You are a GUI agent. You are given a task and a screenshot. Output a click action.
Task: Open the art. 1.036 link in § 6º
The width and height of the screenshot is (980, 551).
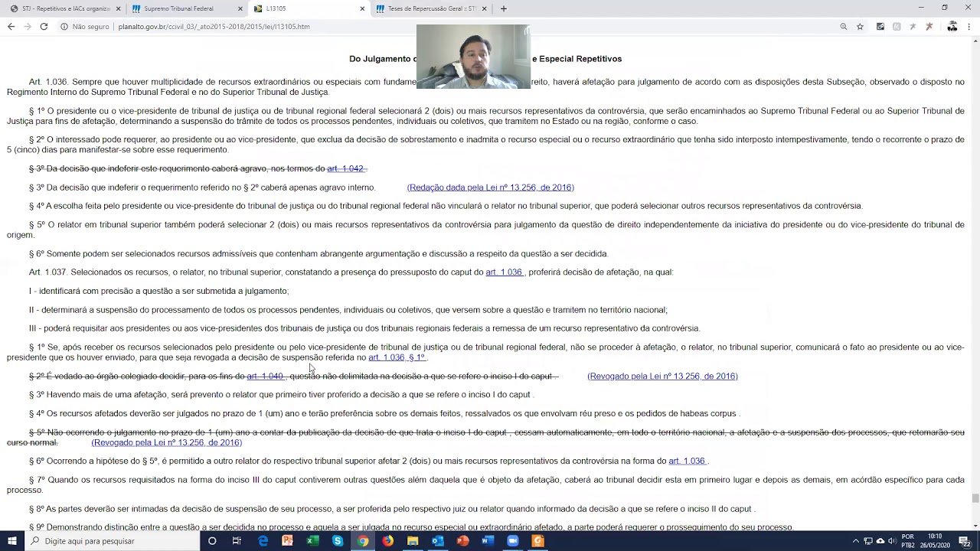pyautogui.click(x=687, y=461)
